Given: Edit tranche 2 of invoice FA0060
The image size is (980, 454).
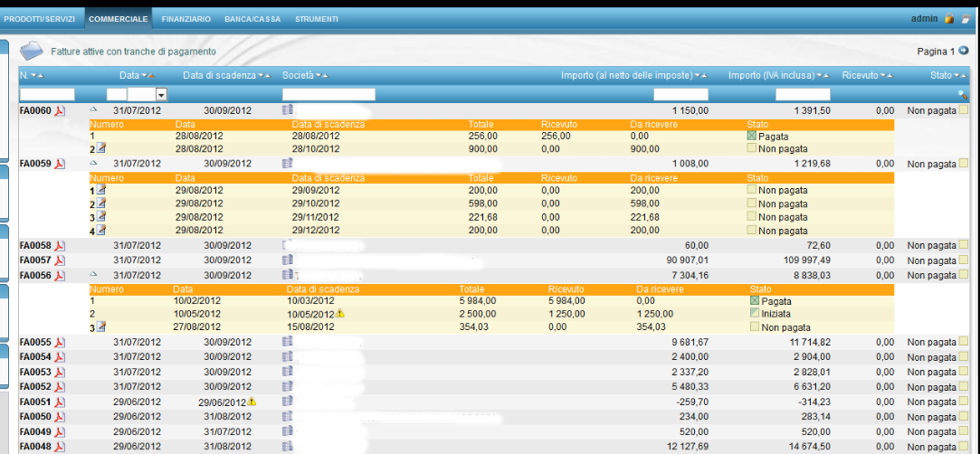Looking at the screenshot, I should click(x=101, y=148).
